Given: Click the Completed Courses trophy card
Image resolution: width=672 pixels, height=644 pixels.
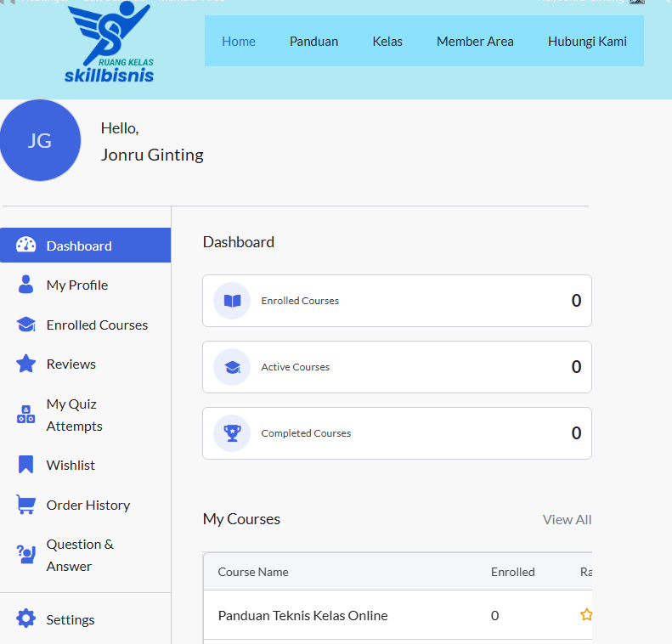Looking at the screenshot, I should point(397,433).
